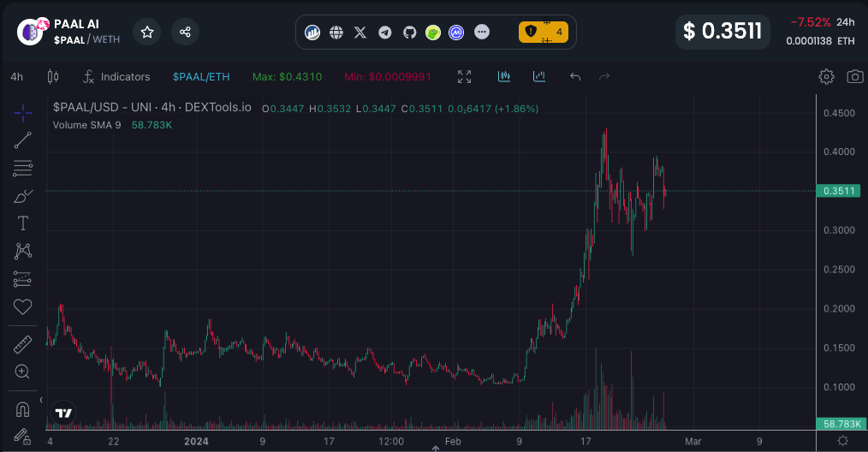
Task: Open the security audit shield badge
Action: (544, 33)
